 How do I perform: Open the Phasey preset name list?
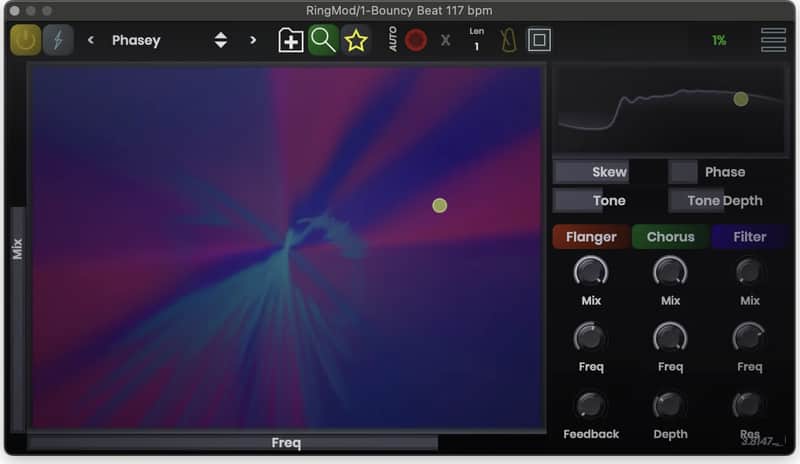tap(136, 40)
